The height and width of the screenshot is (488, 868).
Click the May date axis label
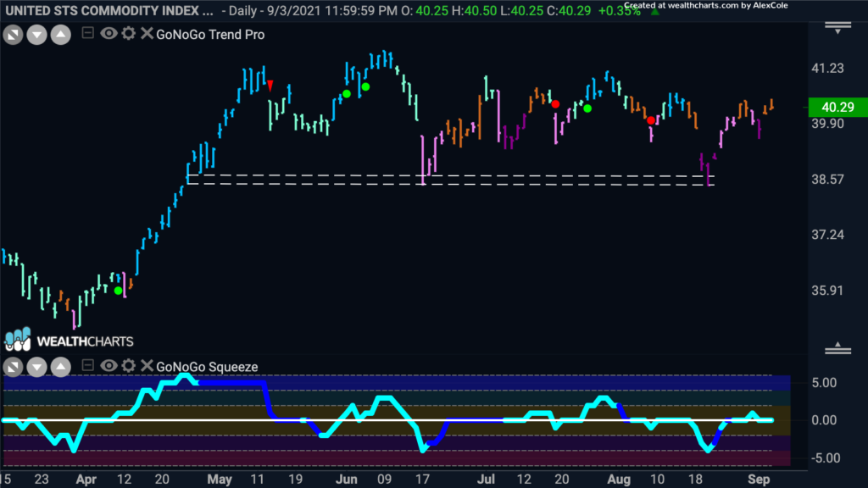[220, 480]
